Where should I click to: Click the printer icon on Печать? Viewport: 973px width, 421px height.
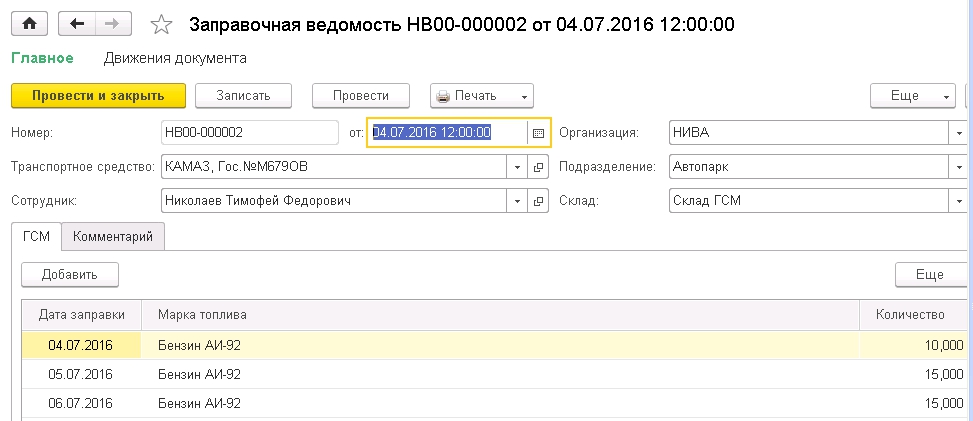(x=442, y=96)
